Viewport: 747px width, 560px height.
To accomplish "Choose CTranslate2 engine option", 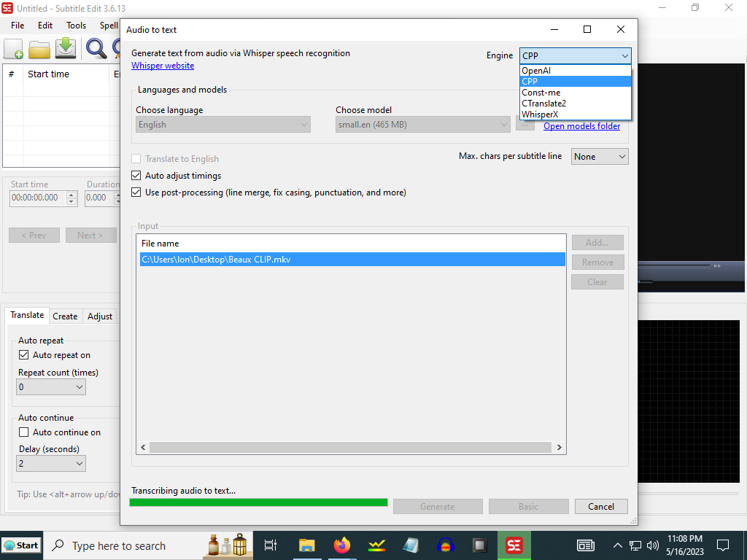I will [x=575, y=104].
